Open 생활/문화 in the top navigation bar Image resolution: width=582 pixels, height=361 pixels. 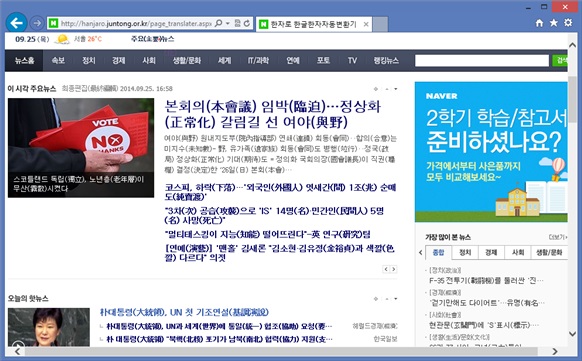coord(187,60)
